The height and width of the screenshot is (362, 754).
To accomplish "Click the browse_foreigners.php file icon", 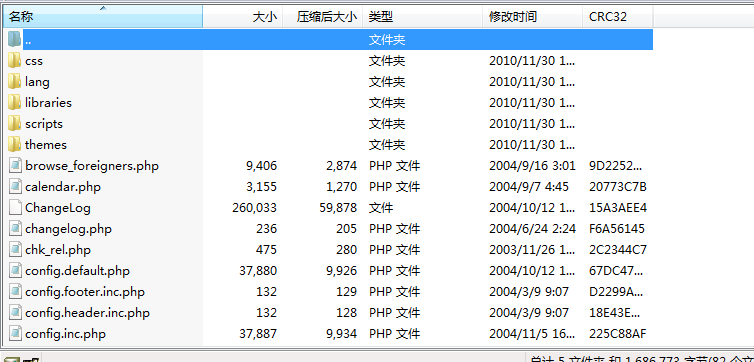I will [16, 166].
